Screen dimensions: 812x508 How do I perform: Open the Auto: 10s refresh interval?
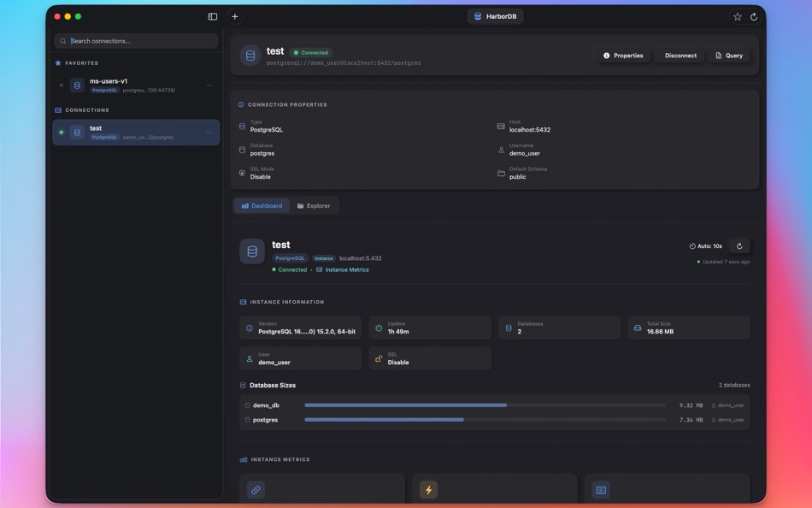pos(705,246)
